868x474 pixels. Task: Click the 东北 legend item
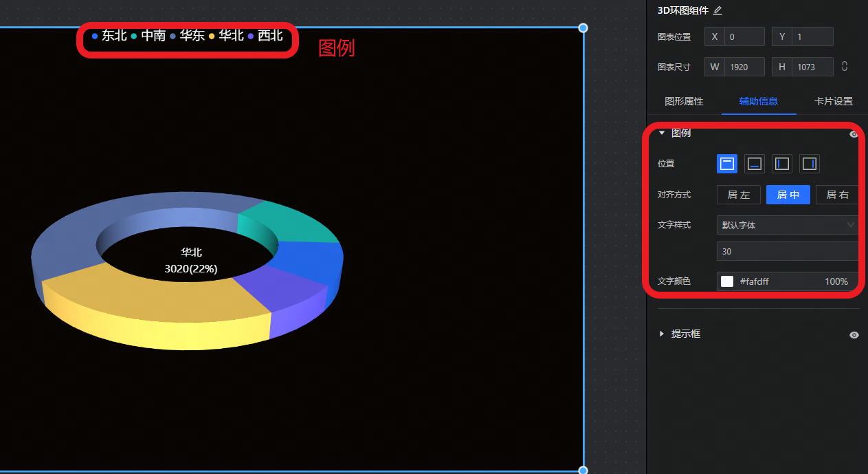109,36
